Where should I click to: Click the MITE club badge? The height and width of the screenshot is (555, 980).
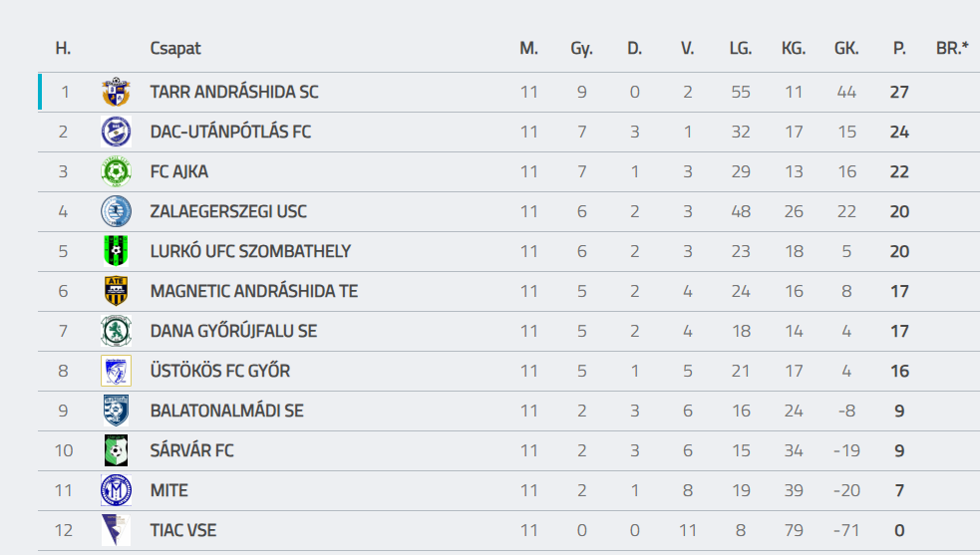116,490
